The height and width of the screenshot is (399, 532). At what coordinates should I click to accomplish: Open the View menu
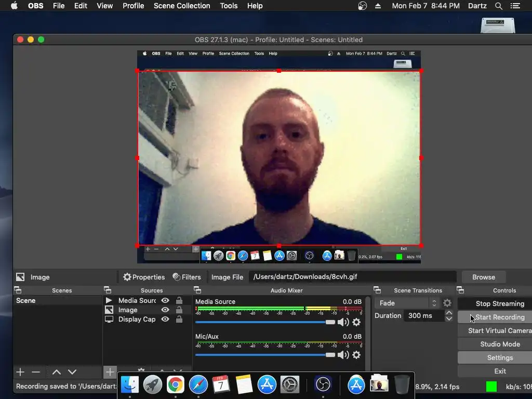104,6
